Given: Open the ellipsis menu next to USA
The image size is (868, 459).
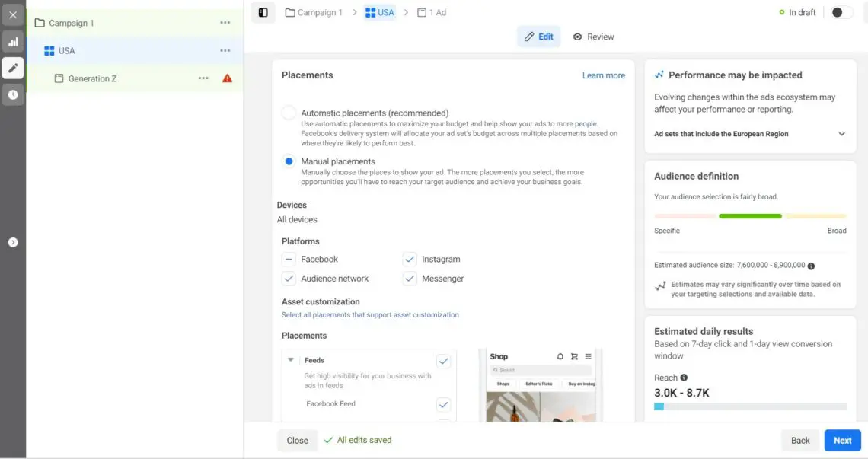Looking at the screenshot, I should (x=225, y=50).
